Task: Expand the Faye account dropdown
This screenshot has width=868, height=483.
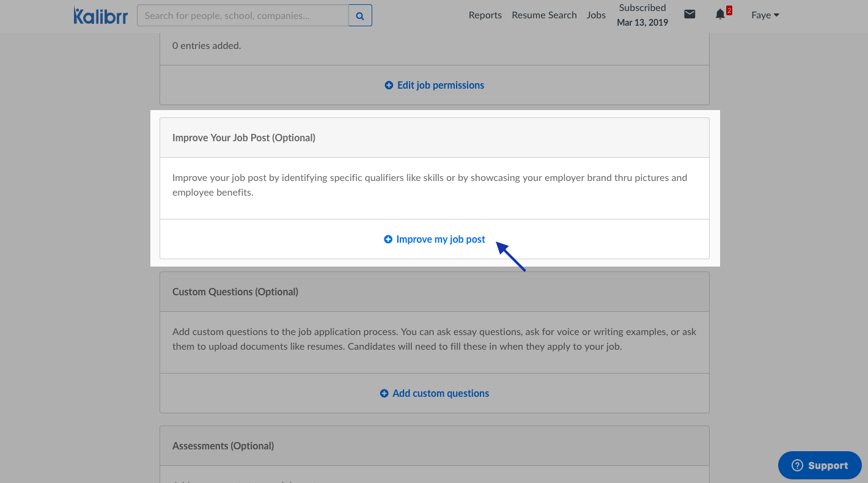Action: 765,15
